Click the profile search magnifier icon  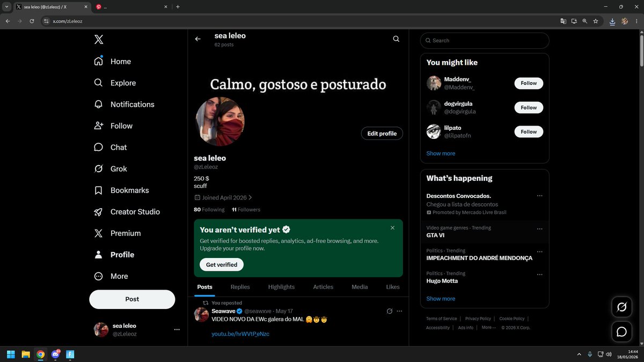tap(396, 39)
